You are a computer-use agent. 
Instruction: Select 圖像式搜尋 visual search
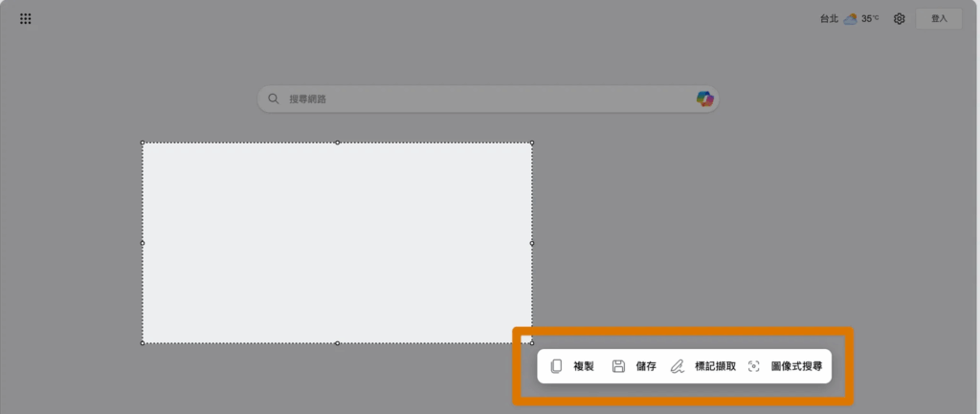[797, 366]
